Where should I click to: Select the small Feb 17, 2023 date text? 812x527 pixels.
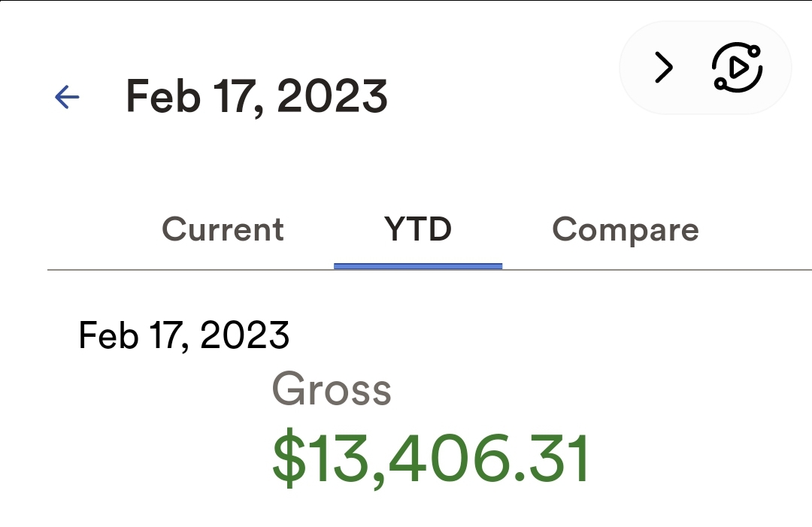click(x=184, y=335)
